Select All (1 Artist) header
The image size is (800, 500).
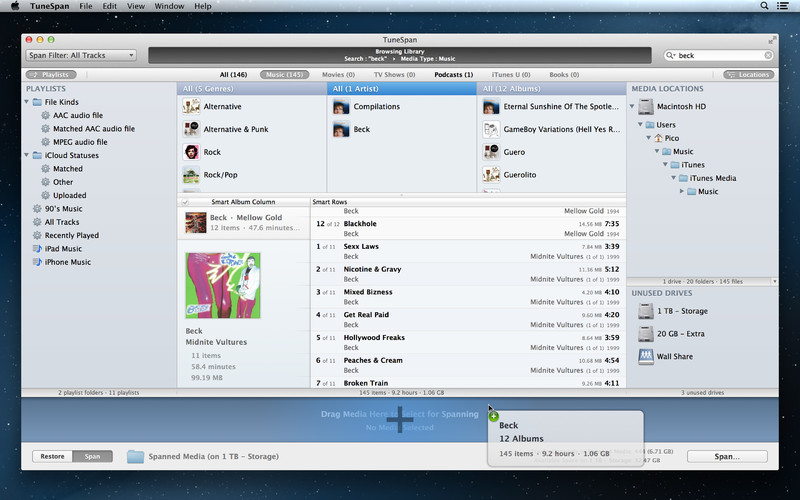click(x=402, y=89)
